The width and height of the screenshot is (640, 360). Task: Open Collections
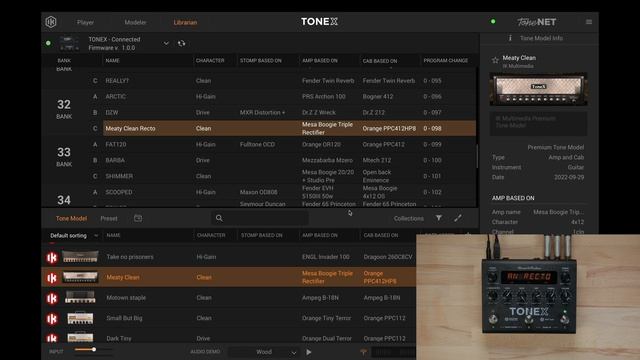pyautogui.click(x=409, y=218)
